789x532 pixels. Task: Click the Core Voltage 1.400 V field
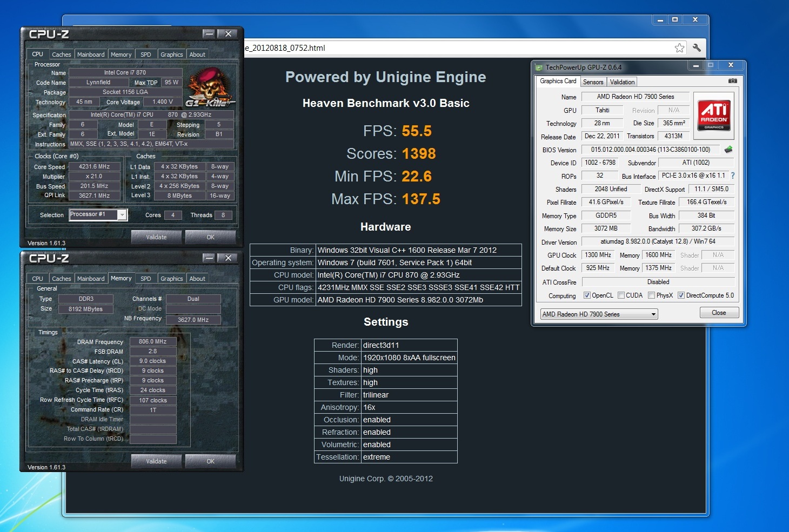163,102
